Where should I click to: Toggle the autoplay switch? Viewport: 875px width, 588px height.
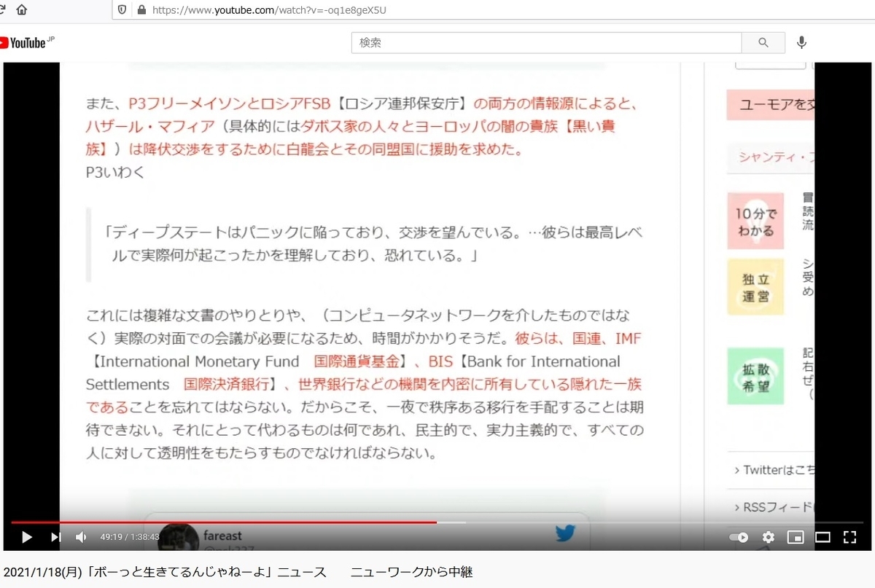click(739, 537)
